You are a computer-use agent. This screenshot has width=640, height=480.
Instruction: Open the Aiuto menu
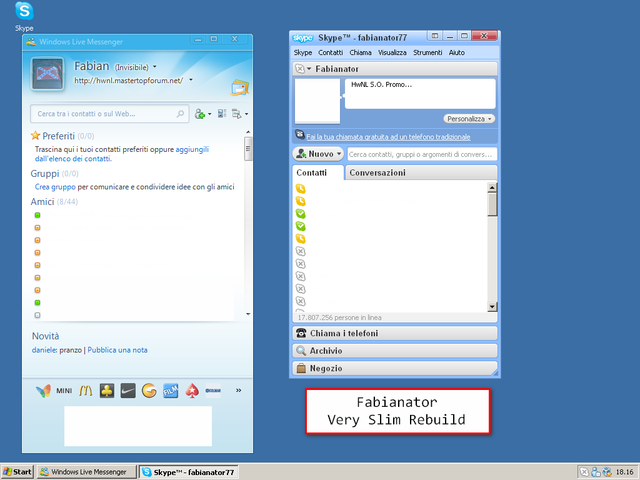[x=457, y=53]
